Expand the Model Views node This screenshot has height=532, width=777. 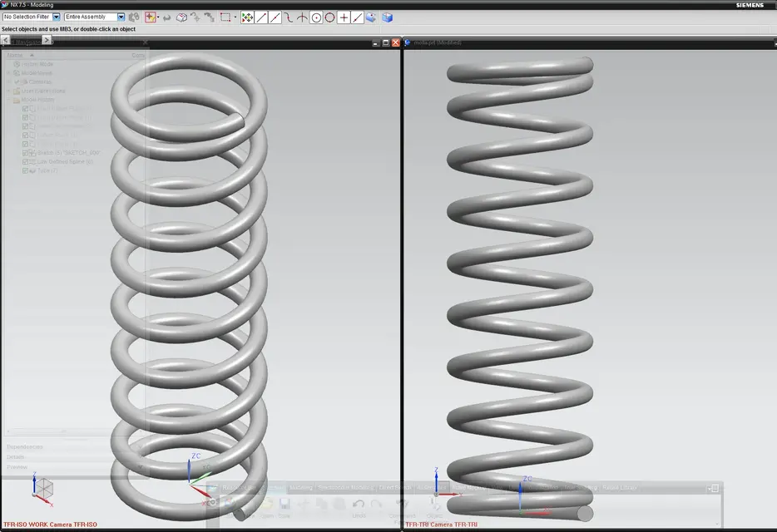(8, 73)
